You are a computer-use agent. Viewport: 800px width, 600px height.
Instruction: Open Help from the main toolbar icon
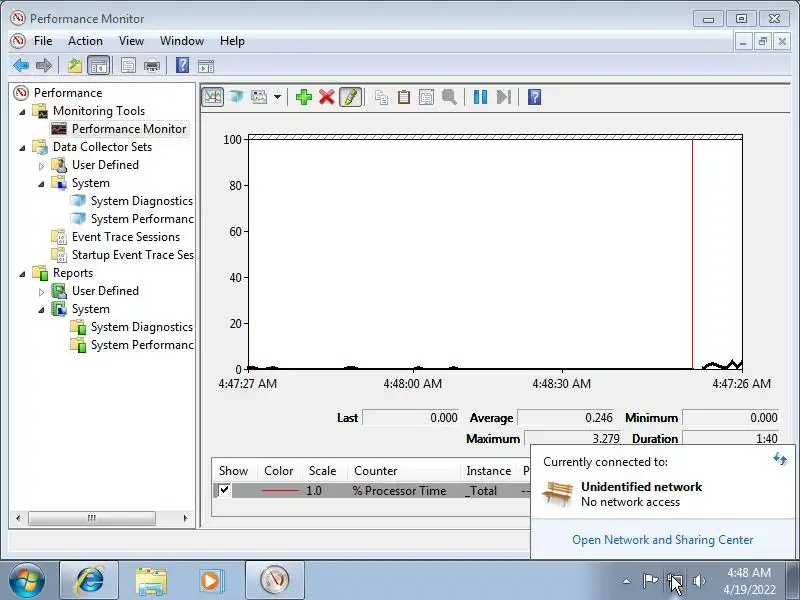tap(182, 66)
